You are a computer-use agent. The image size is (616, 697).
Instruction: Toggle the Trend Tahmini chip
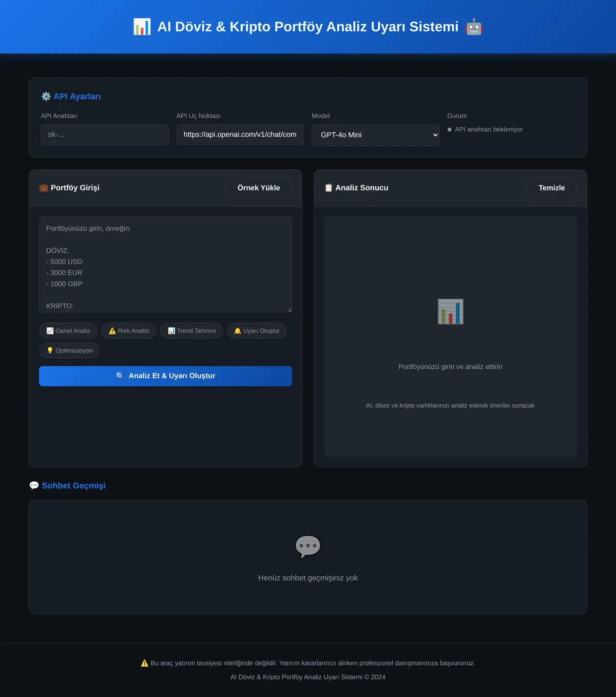point(191,331)
